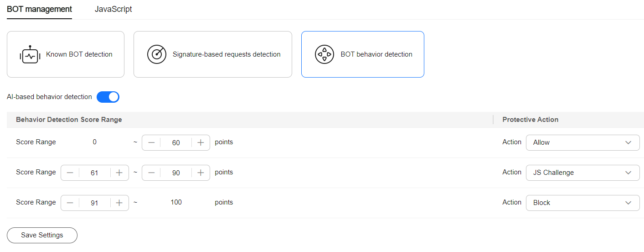Decrease the 60 points upper limit value
644x252 pixels.
(x=151, y=142)
